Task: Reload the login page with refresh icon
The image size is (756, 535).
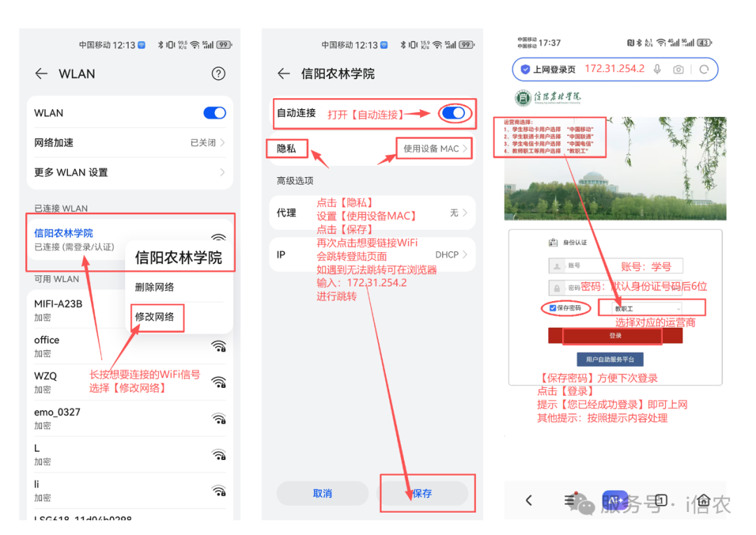Action: (704, 69)
